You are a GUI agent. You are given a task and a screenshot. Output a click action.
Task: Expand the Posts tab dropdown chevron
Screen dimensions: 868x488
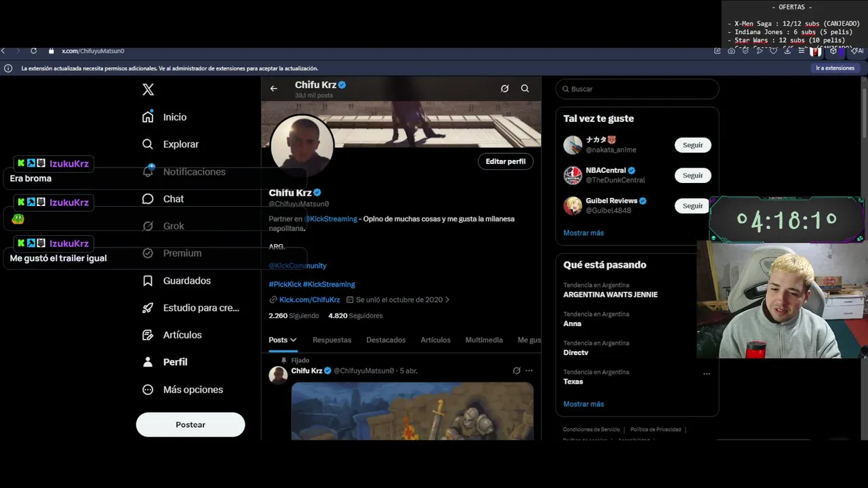coord(293,340)
